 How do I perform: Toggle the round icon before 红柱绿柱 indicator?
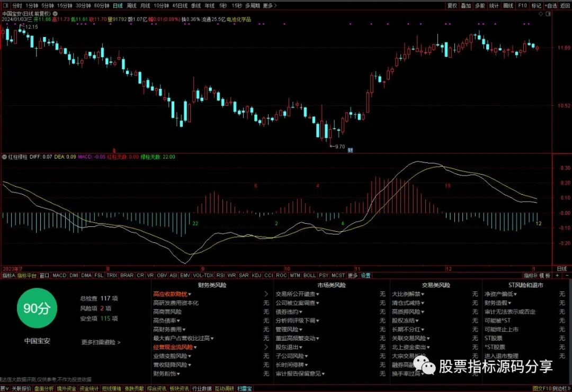coord(4,157)
